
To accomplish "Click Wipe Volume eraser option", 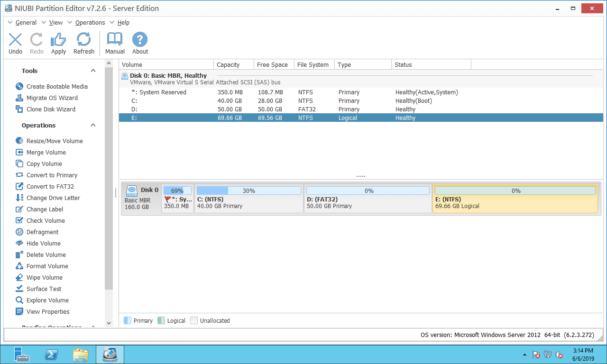I will (44, 278).
